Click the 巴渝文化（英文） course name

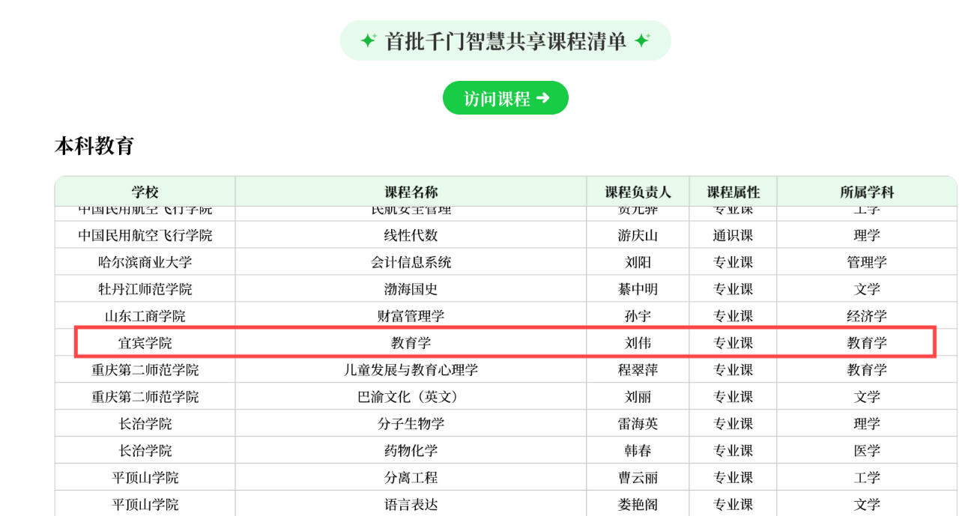tap(411, 397)
